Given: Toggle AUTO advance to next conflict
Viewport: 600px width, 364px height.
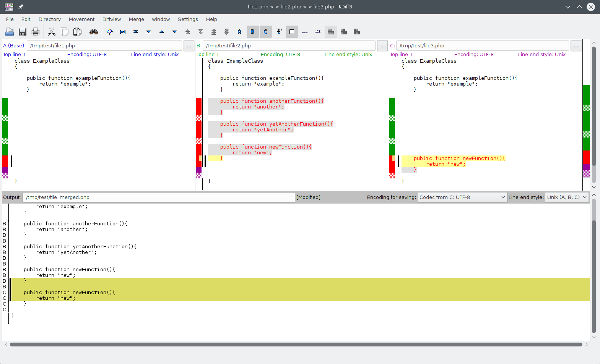Looking at the screenshot, I should (279, 32).
